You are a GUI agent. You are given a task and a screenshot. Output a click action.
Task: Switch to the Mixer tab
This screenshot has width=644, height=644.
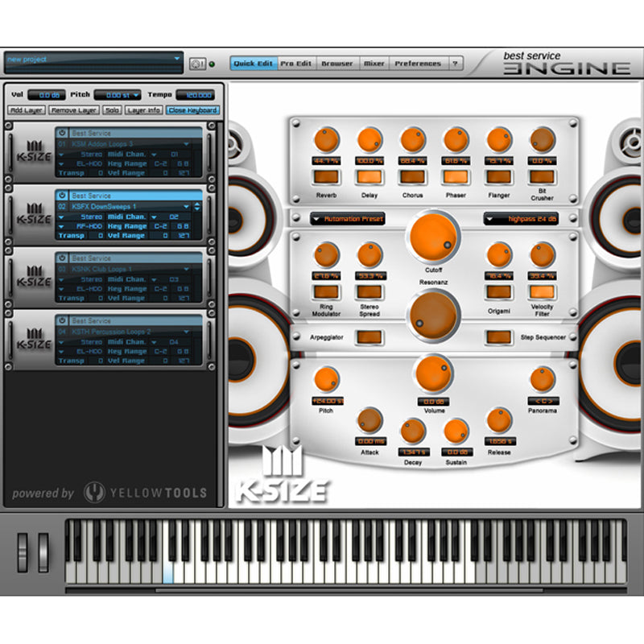pos(374,63)
